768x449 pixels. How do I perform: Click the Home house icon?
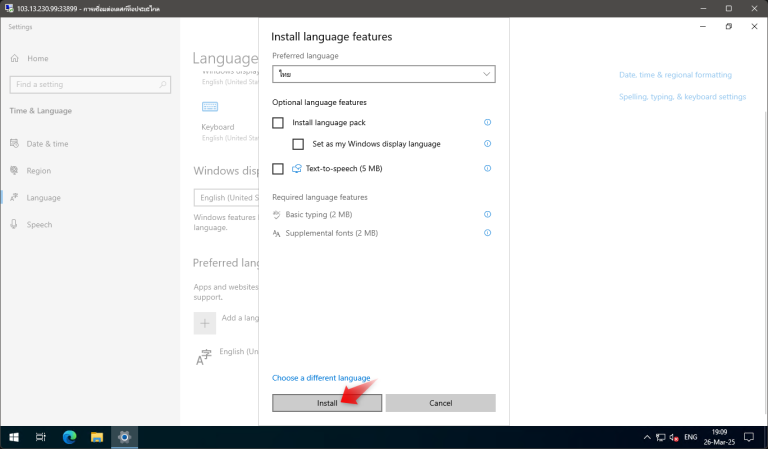tap(15, 58)
